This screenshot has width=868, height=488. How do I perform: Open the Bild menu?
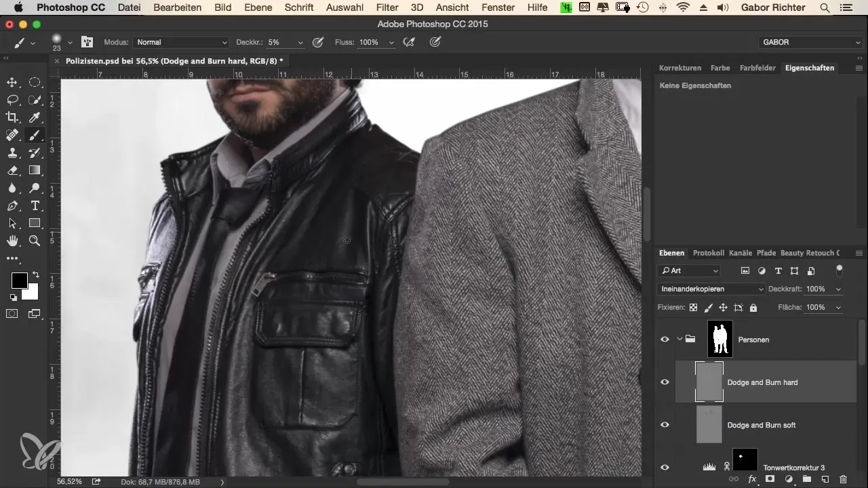222,7
